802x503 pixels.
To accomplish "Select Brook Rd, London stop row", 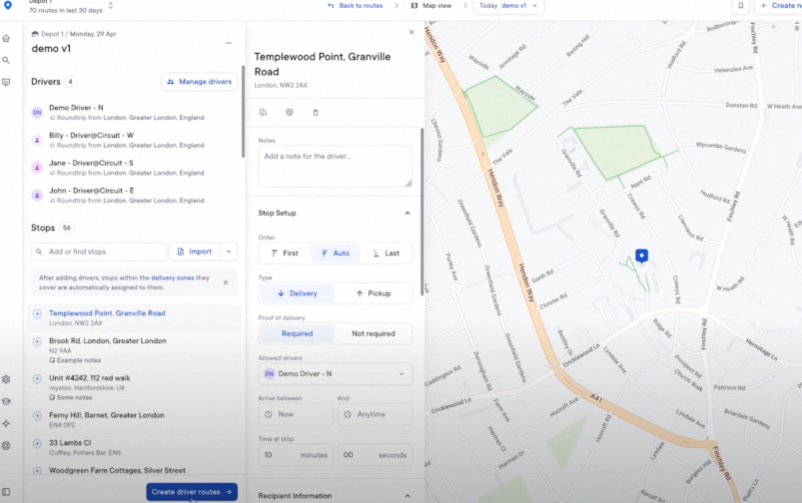I will [x=135, y=350].
